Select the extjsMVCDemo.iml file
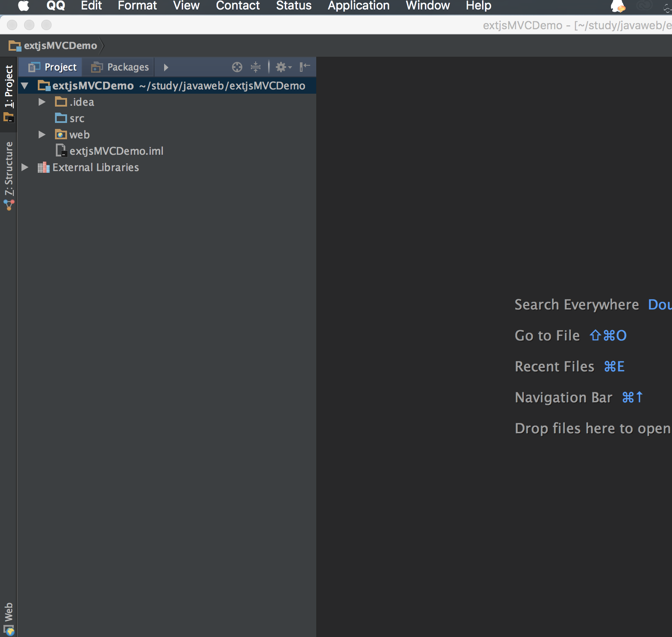Screen dimensions: 672x637 [116, 151]
